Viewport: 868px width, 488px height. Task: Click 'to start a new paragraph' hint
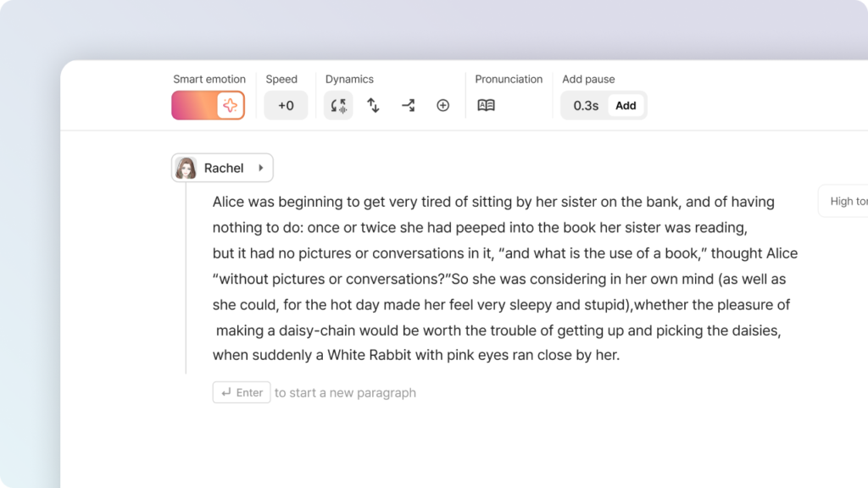click(346, 392)
